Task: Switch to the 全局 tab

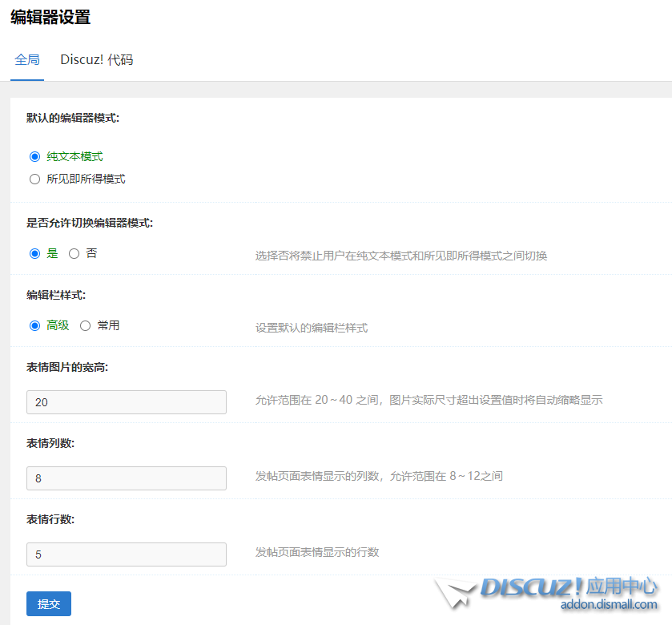Action: 27,58
